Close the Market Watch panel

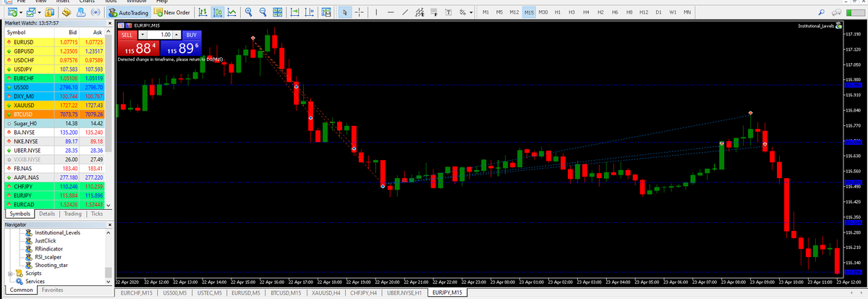tap(110, 24)
